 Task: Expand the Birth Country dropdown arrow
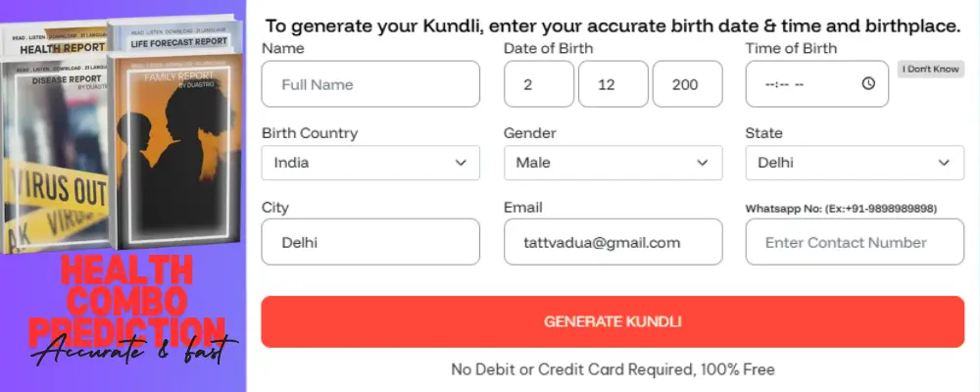coord(461,163)
